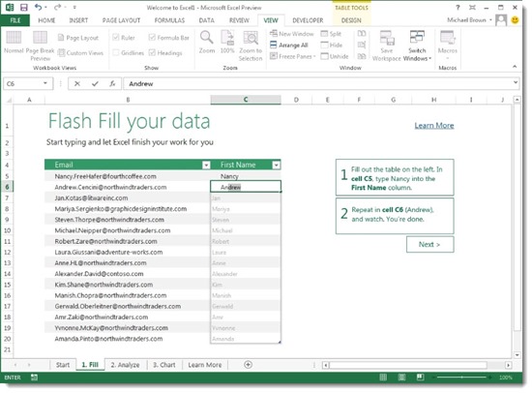Open the Macros dropdown
The image size is (532, 393).
click(448, 45)
